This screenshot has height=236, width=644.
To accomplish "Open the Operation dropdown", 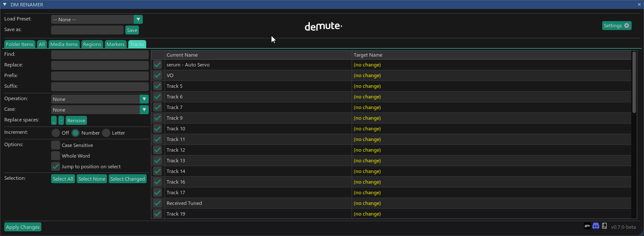I will pos(100,99).
